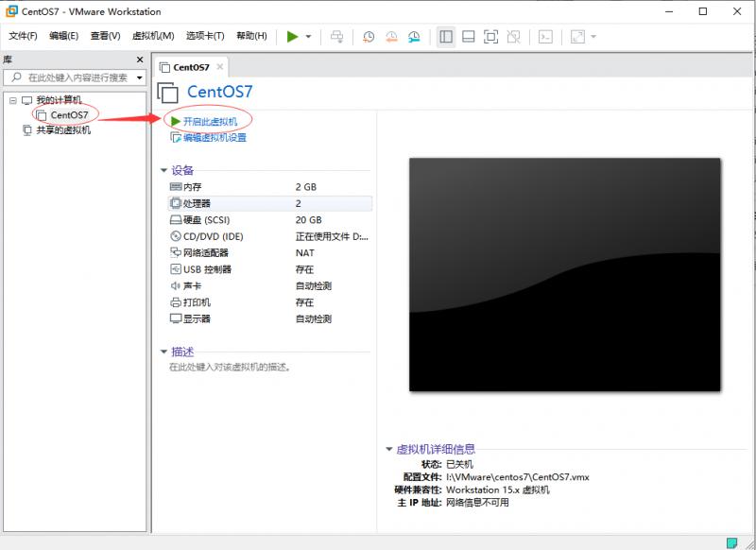
Task: Enter full screen mode icon
Action: click(x=490, y=37)
